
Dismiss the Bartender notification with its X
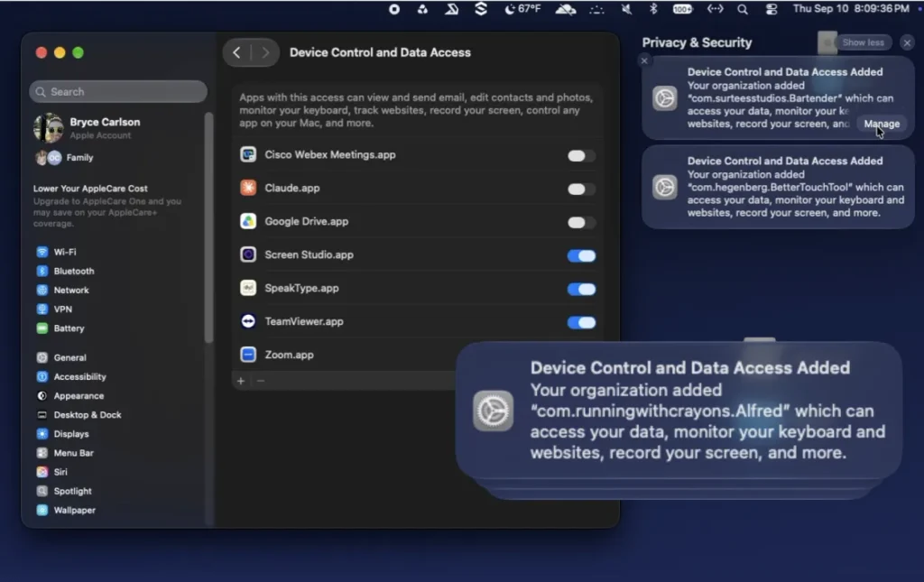pyautogui.click(x=644, y=60)
